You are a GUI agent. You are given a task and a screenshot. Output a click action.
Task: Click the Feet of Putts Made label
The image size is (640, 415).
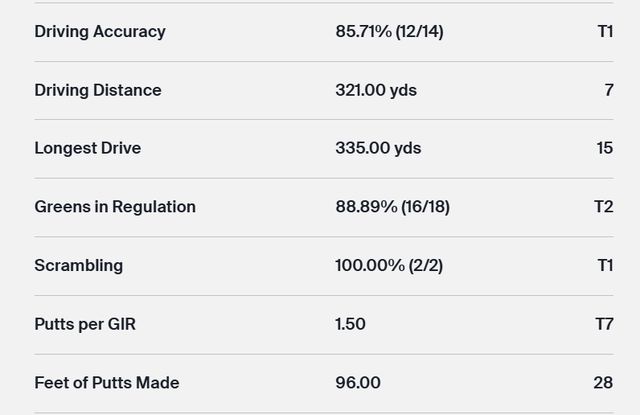107,382
